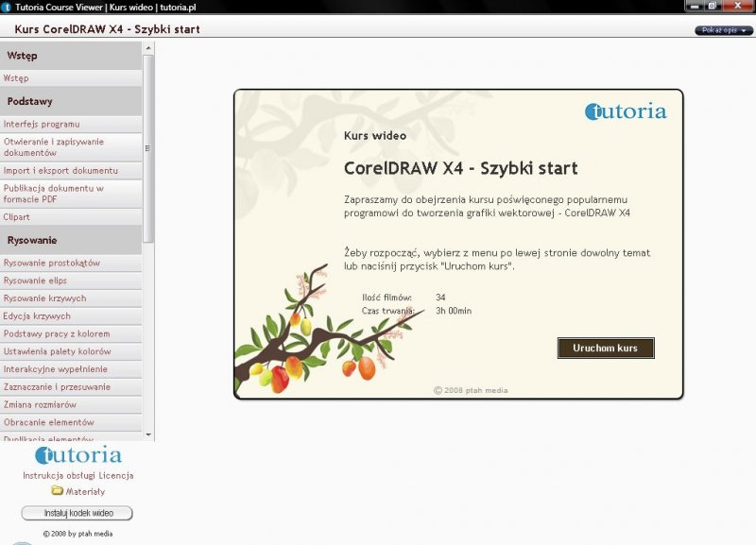
Task: Click the Tutoria logo below the sidebar
Action: [x=78, y=456]
